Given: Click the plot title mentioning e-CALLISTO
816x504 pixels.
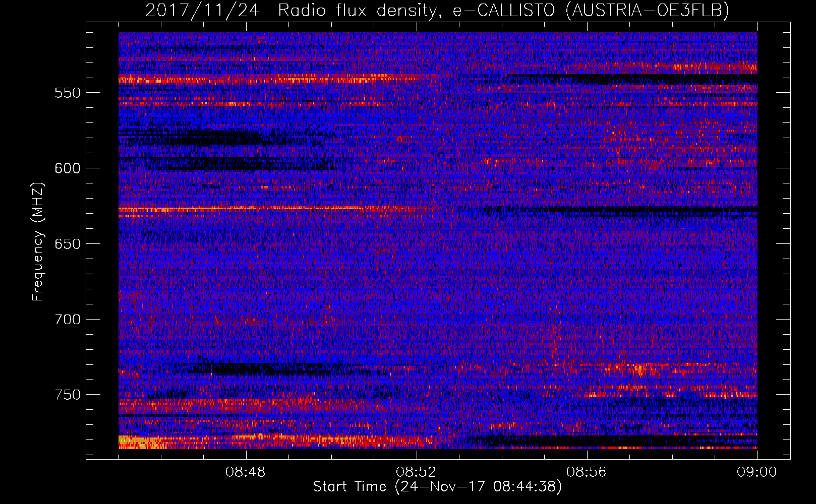Looking at the screenshot, I should pyautogui.click(x=437, y=10).
